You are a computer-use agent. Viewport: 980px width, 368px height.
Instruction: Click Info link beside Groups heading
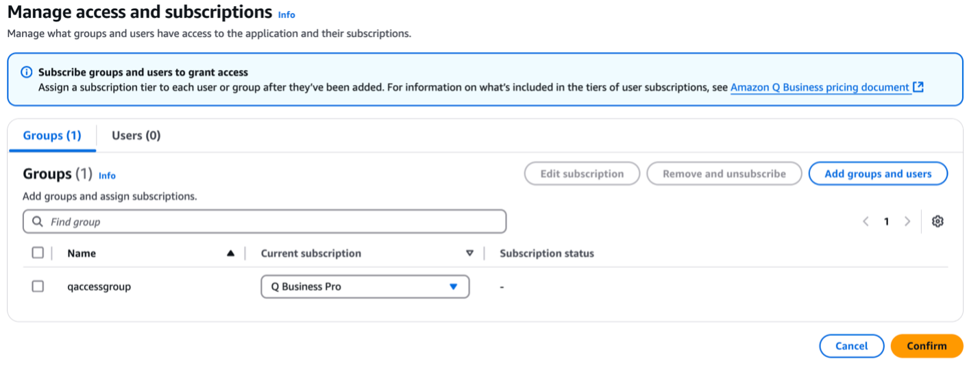(x=107, y=175)
